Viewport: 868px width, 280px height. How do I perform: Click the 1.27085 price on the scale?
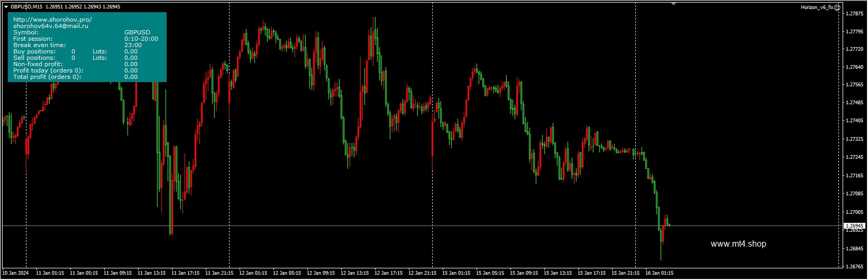click(855, 194)
